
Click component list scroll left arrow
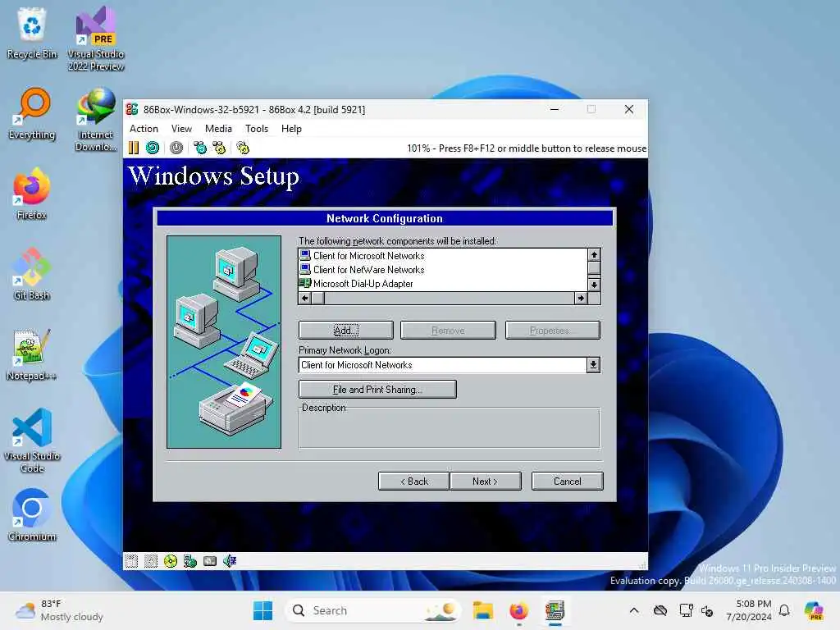coord(305,298)
